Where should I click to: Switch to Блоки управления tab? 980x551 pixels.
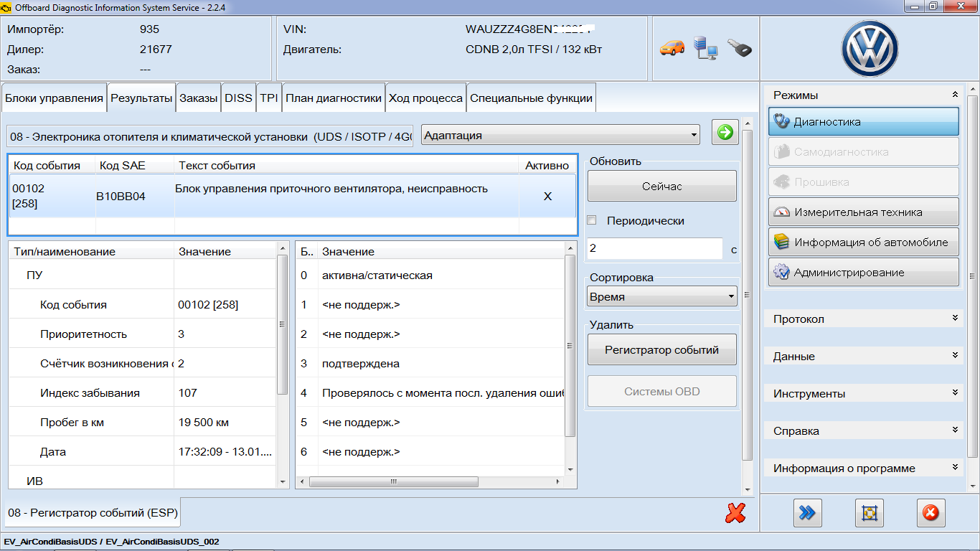tap(54, 98)
